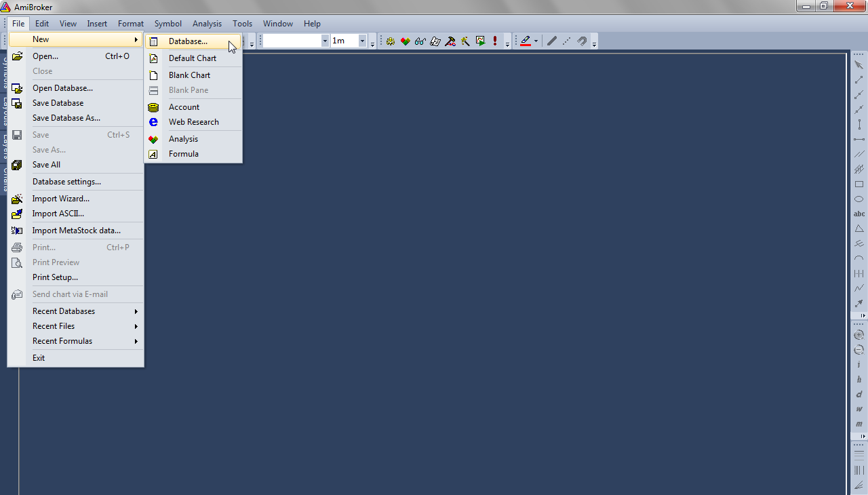Click Exit in File menu

point(76,358)
